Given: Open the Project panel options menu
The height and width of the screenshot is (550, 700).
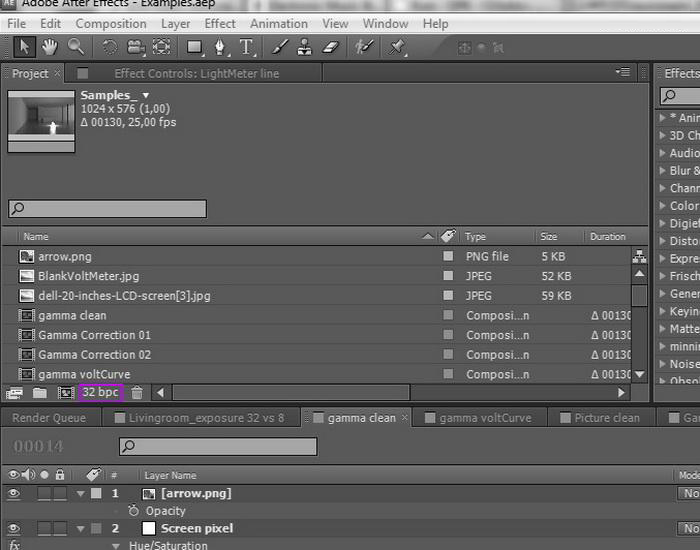Looking at the screenshot, I should (623, 71).
